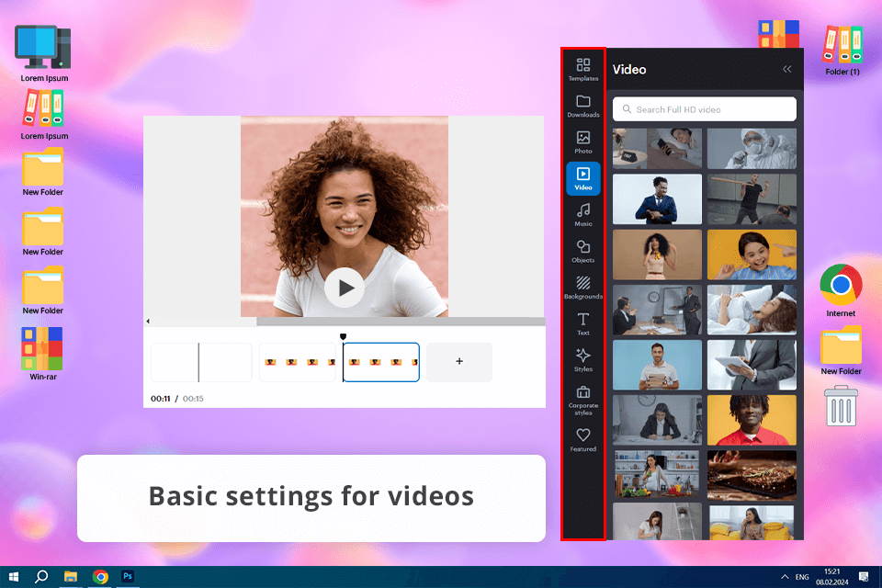Choose woman cooking in kitchen video
The width and height of the screenshot is (882, 588).
coord(657,474)
